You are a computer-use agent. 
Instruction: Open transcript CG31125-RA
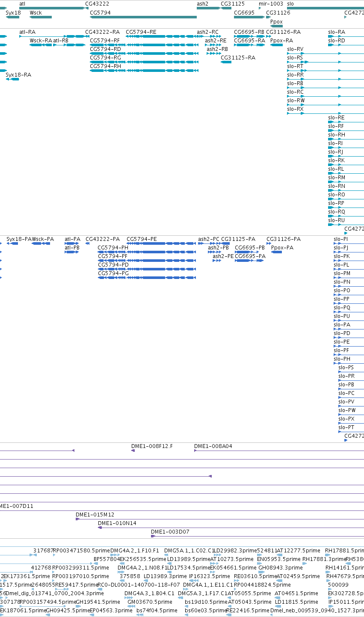[238, 58]
